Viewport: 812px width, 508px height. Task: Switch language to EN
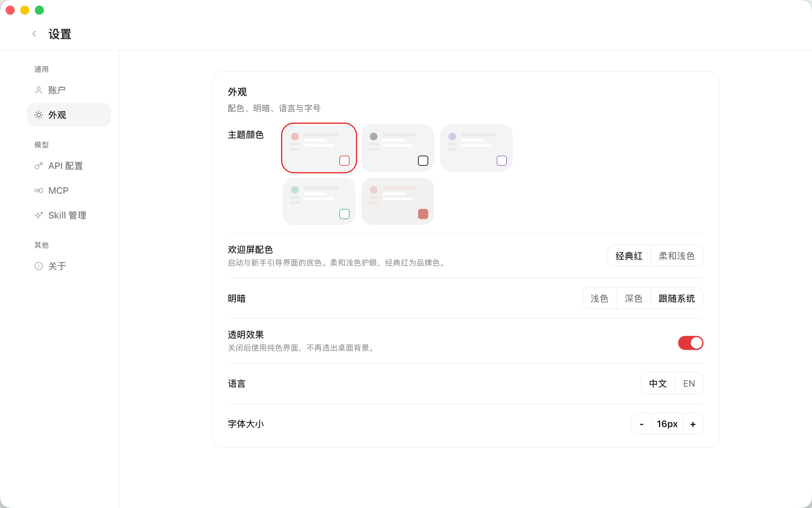point(689,383)
